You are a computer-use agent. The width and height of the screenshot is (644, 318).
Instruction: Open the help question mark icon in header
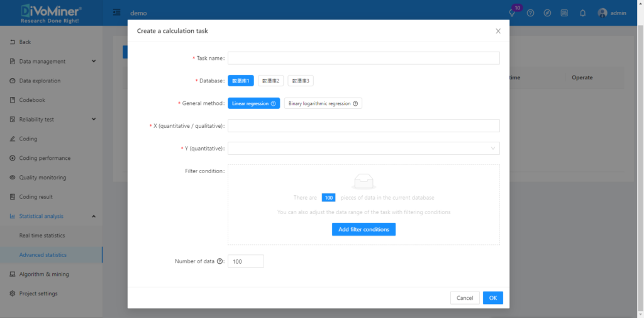click(530, 13)
